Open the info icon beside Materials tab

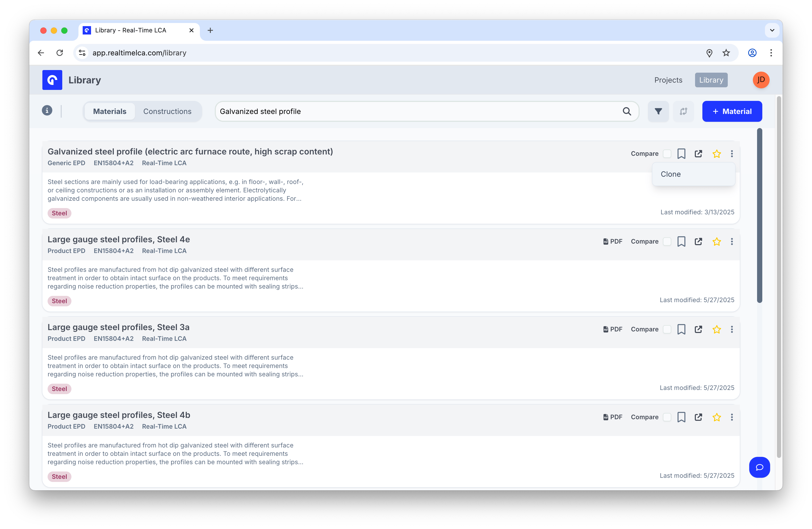click(47, 111)
